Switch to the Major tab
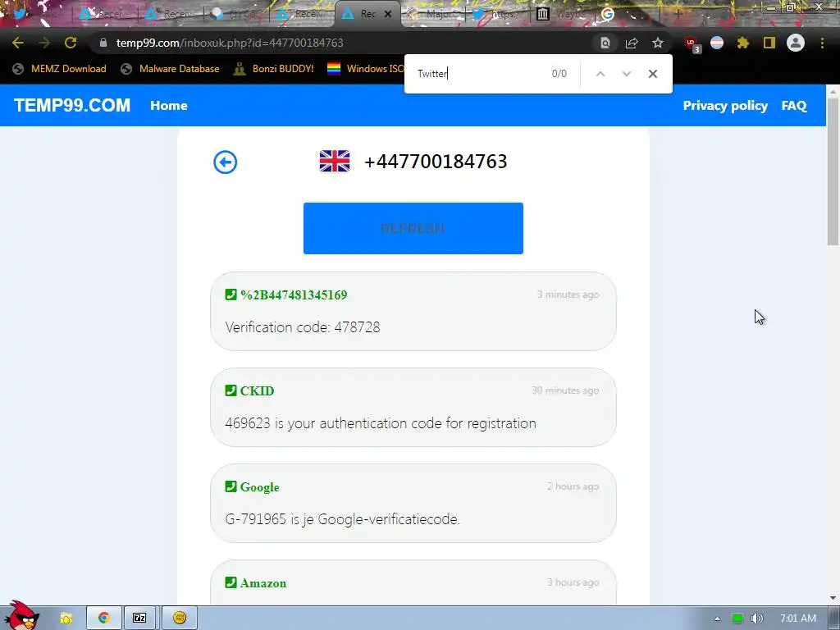840x630 pixels. (x=433, y=14)
